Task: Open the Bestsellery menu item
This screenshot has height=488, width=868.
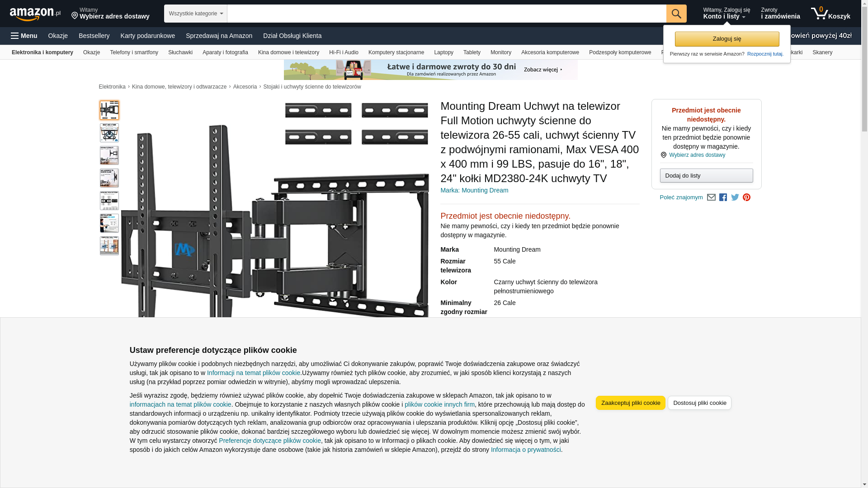Action: pyautogui.click(x=94, y=36)
